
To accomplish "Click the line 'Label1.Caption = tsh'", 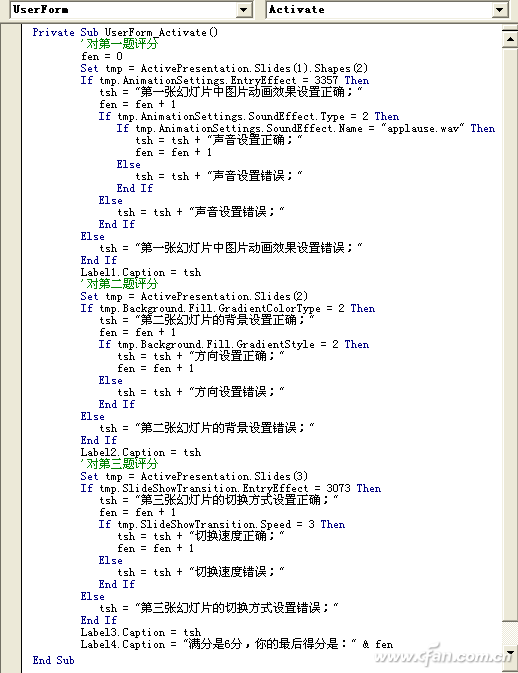I will (140, 272).
